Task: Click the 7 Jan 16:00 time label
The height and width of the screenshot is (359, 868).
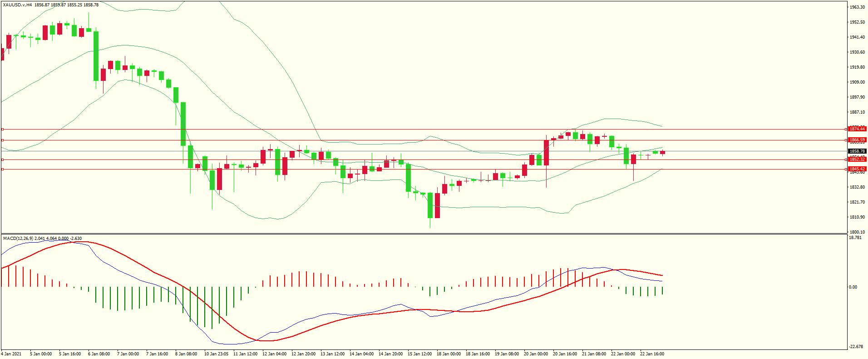Action: (157, 354)
